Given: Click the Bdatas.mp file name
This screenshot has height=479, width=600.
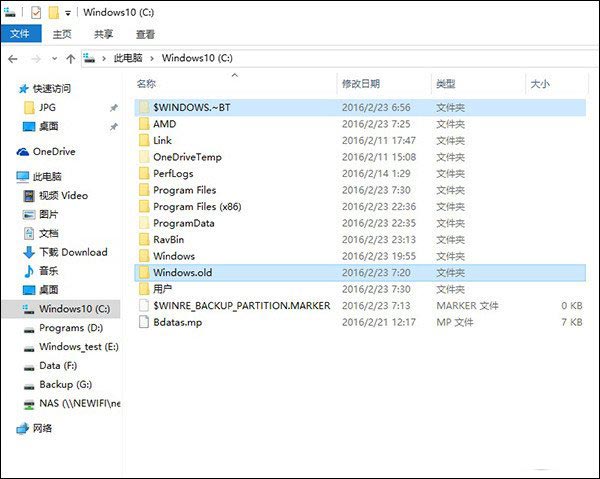Looking at the screenshot, I should pos(178,322).
